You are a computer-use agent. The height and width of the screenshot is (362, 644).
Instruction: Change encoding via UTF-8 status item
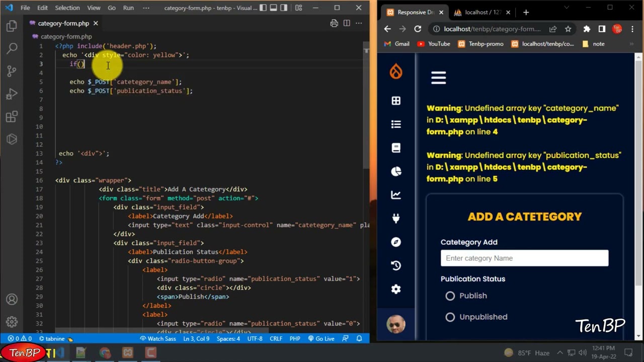255,339
